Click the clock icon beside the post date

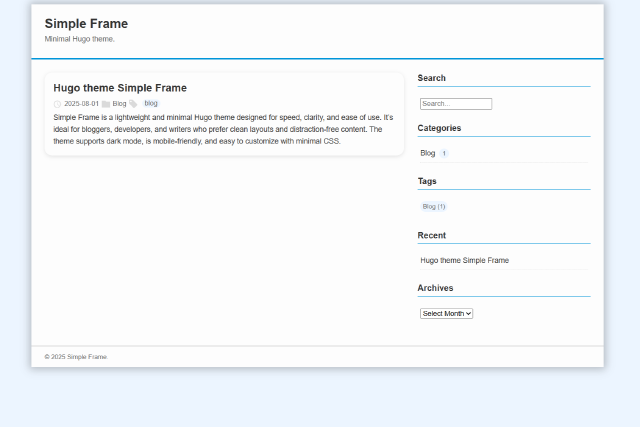pos(57,104)
